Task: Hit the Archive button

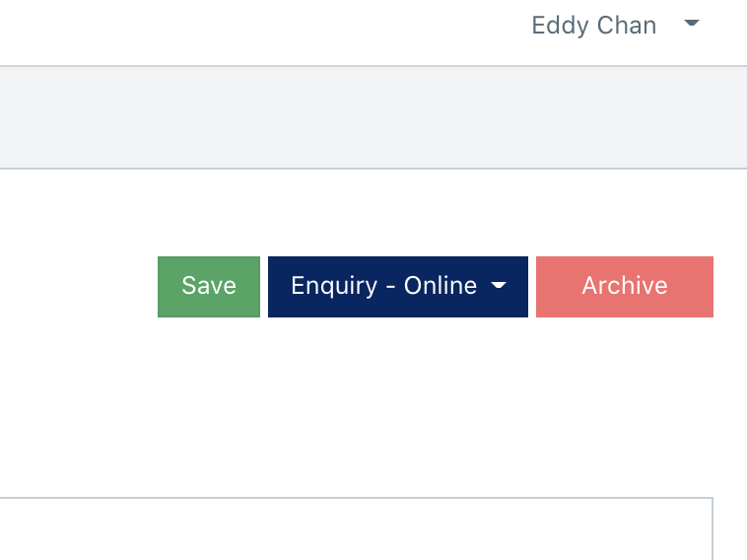Action: click(x=624, y=286)
